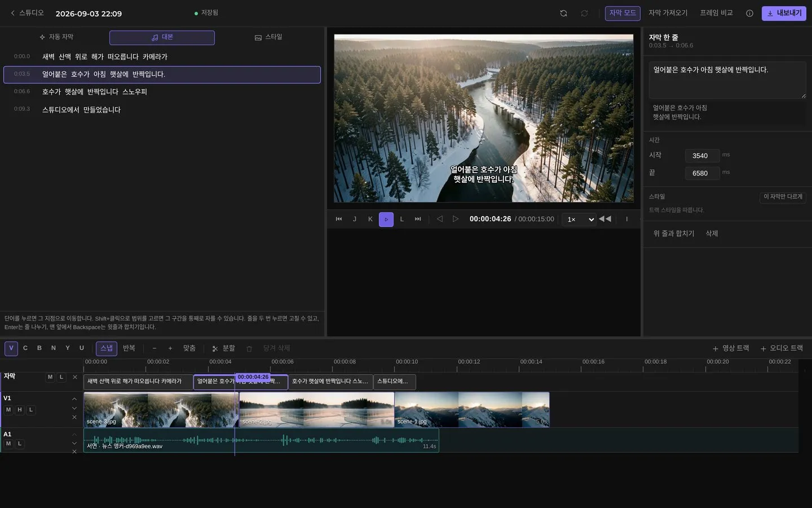Switch to the 자동 자막 tab
812x508 pixels.
56,37
